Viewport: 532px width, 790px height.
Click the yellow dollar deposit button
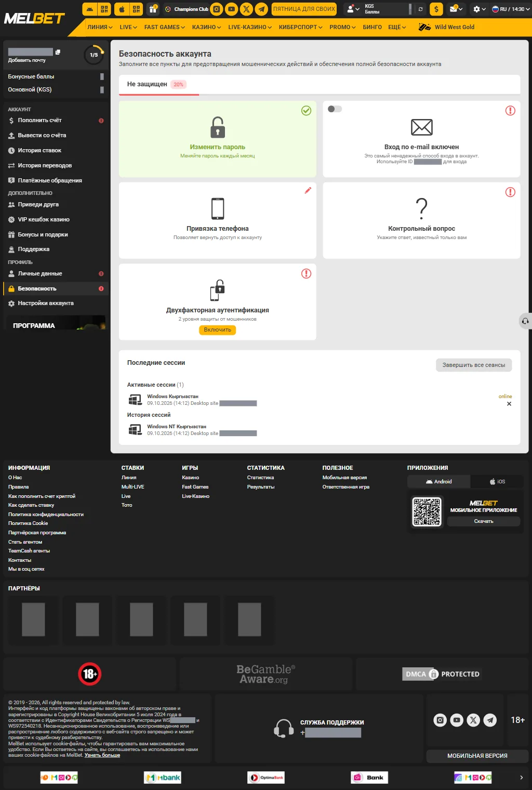tap(436, 9)
